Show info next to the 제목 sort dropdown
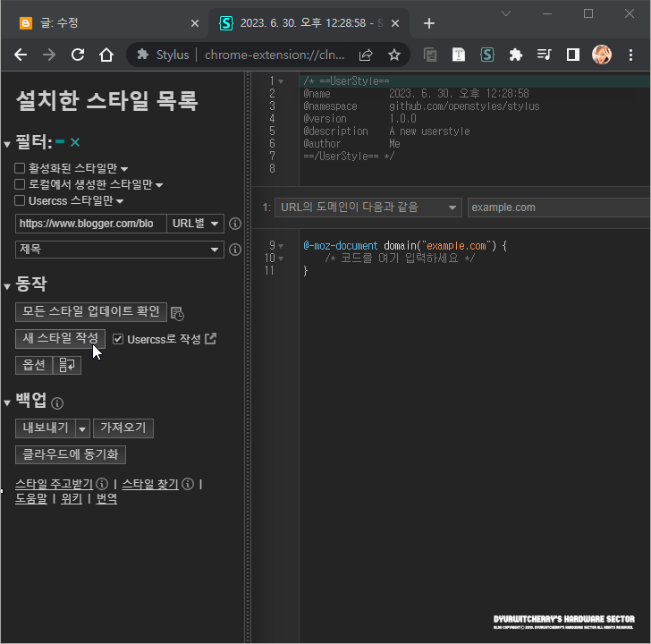Screen dimensions: 651x644 click(x=235, y=250)
